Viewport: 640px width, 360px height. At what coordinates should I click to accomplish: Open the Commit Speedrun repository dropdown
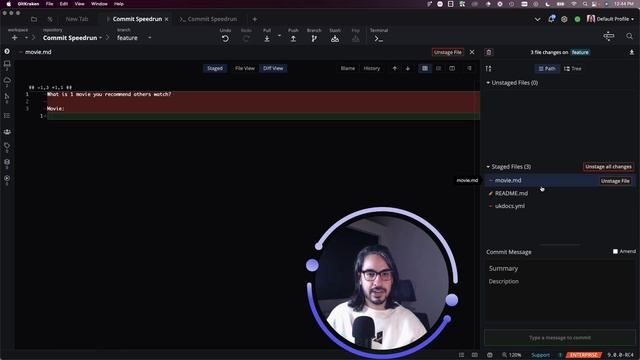(x=73, y=38)
